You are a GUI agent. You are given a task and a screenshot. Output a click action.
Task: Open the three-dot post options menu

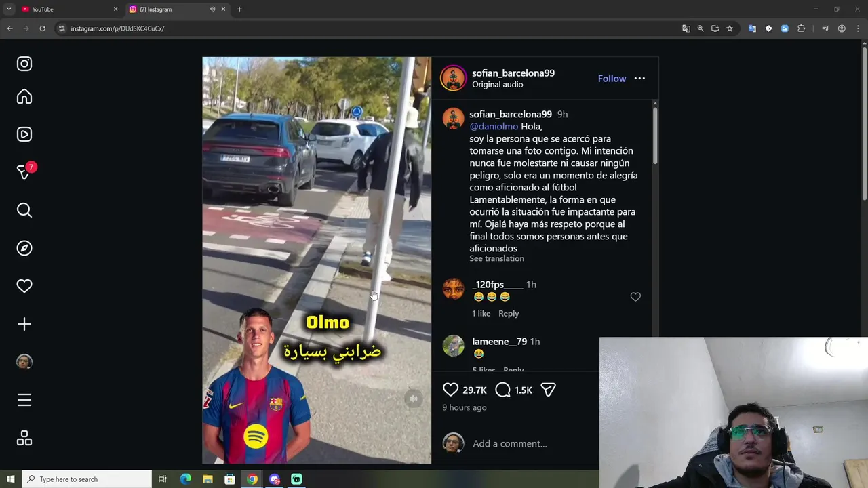[x=639, y=79]
